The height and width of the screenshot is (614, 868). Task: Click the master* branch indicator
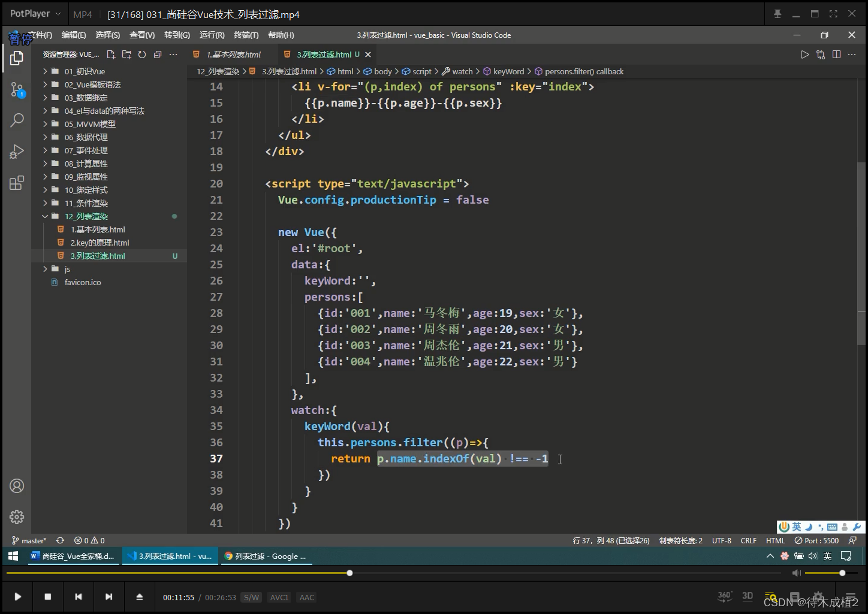click(x=29, y=540)
